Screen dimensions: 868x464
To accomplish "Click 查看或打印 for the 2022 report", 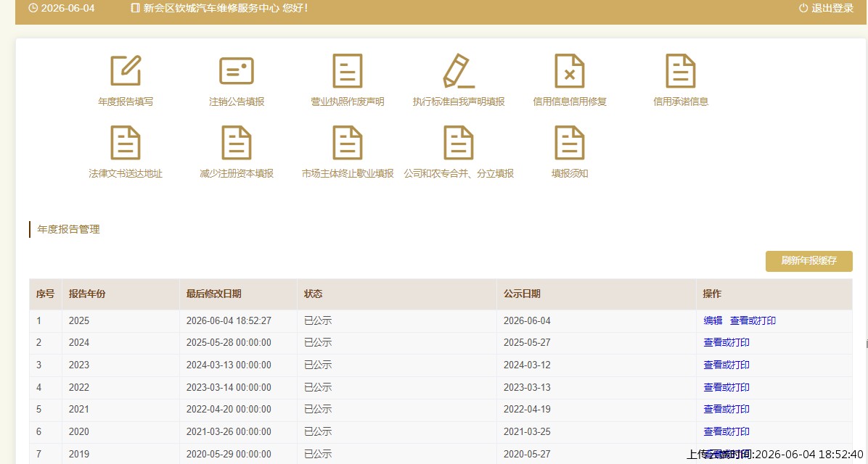I will [726, 387].
